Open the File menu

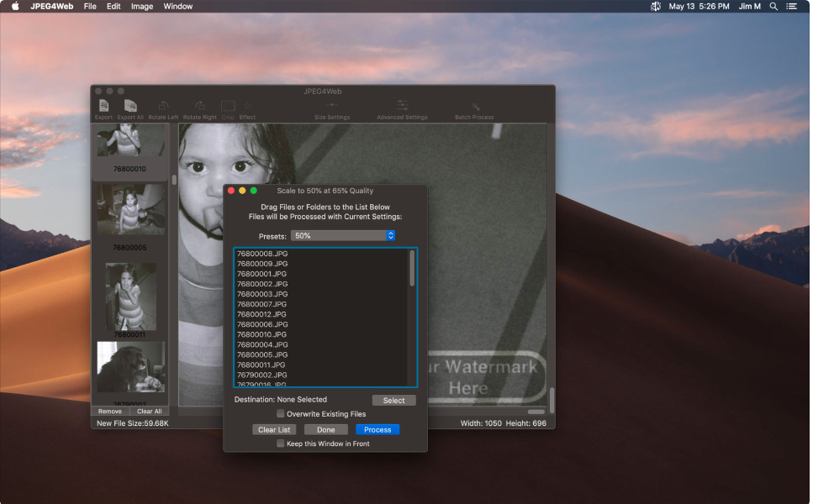[90, 6]
